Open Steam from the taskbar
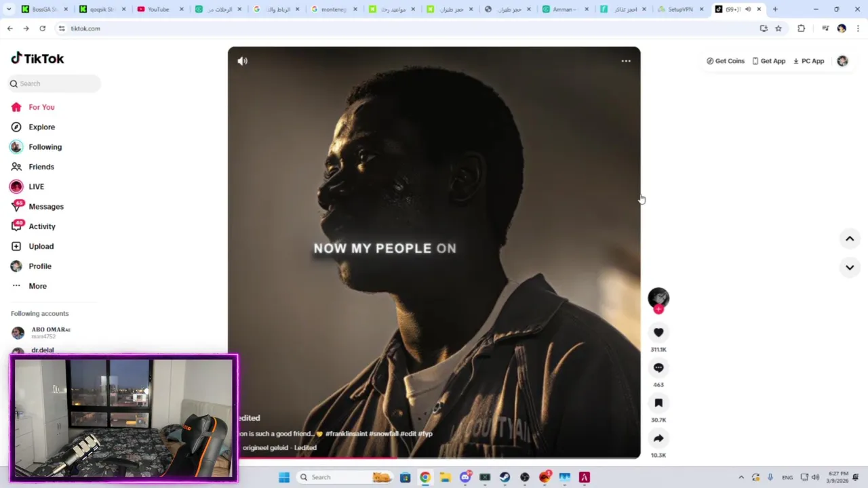Image resolution: width=868 pixels, height=488 pixels. (x=505, y=477)
